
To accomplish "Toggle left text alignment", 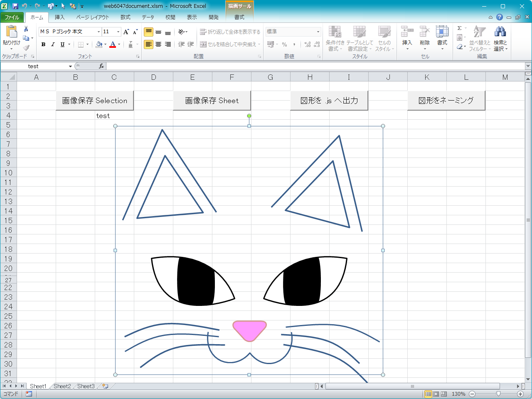I will (148, 44).
